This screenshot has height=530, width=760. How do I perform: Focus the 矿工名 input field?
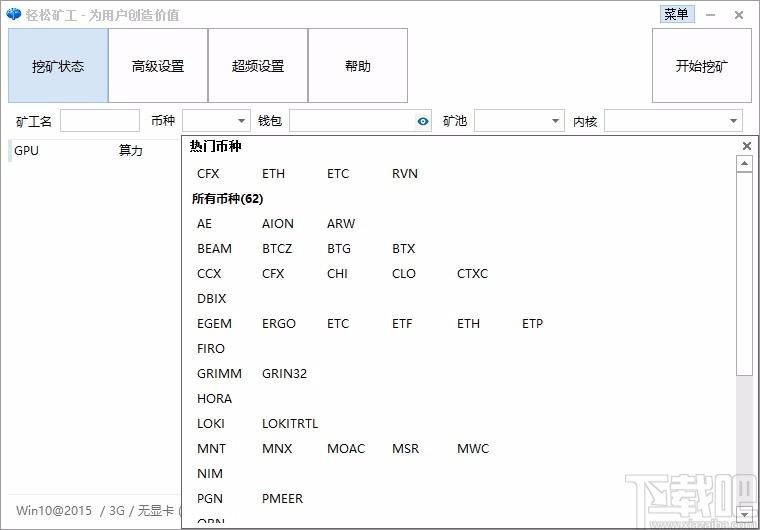pos(100,121)
